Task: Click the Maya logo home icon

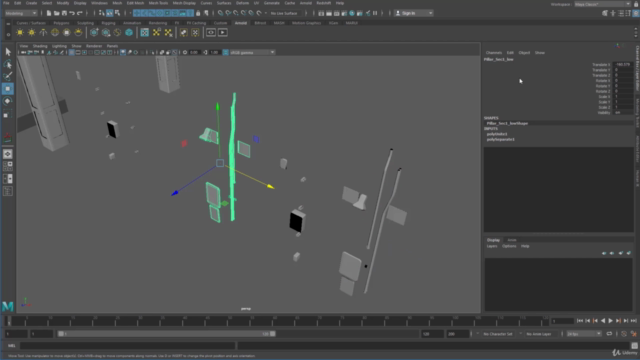Action: (8, 306)
